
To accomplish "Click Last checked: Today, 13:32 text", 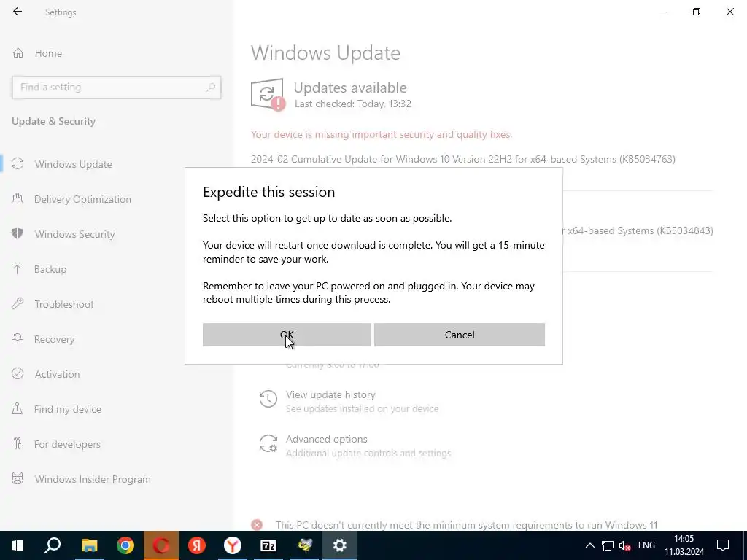I will click(x=352, y=104).
